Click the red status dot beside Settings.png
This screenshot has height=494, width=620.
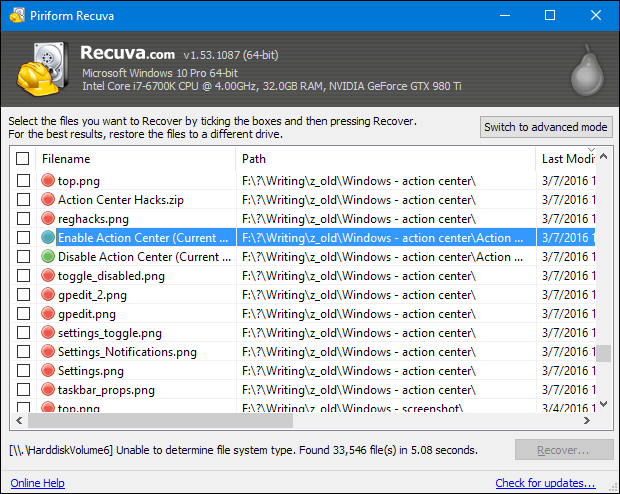point(48,370)
